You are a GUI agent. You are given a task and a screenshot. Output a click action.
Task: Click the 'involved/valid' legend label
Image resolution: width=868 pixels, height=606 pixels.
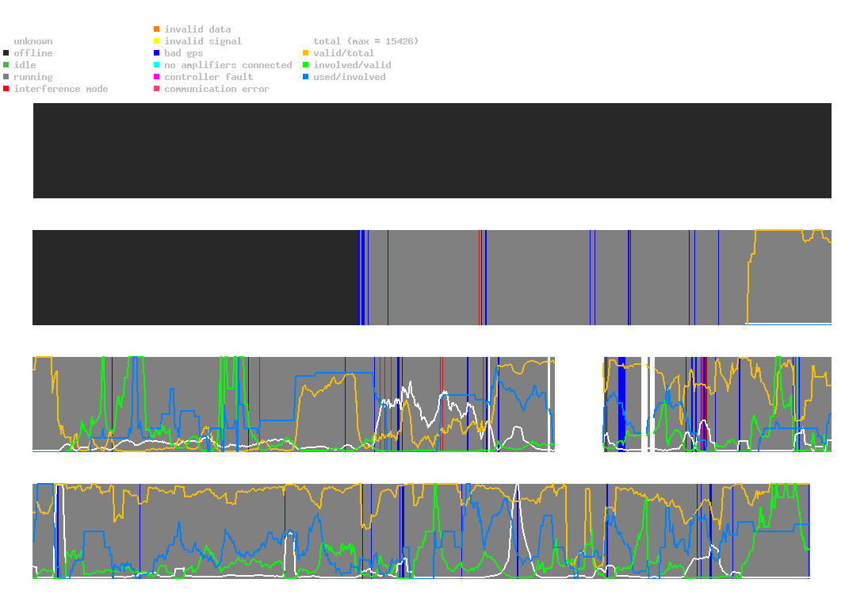352,65
